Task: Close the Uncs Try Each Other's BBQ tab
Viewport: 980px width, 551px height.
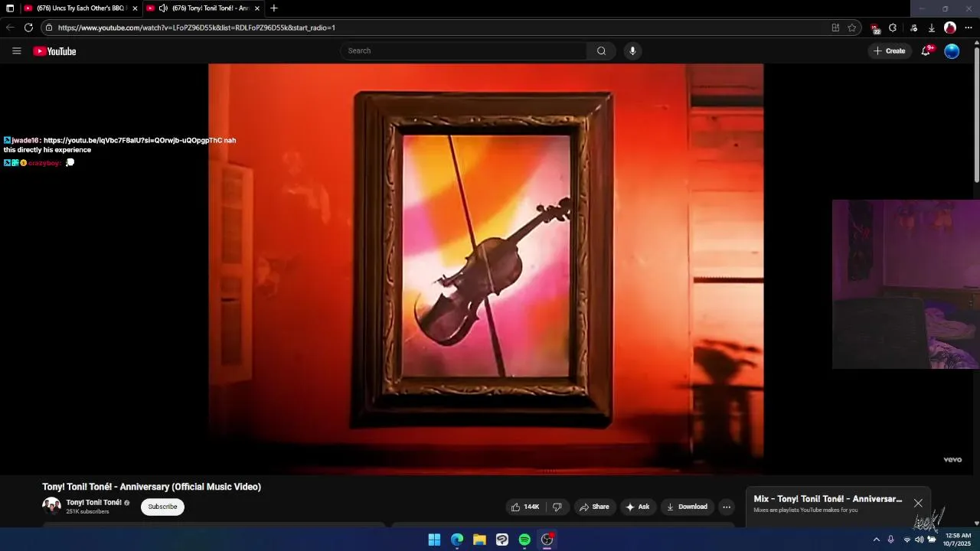Action: point(136,8)
